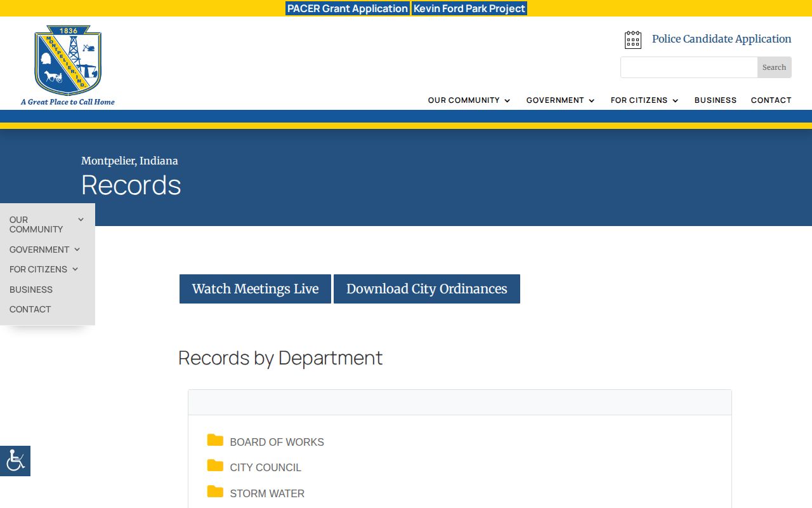Focus the site search text field
812x508 pixels.
tap(689, 67)
